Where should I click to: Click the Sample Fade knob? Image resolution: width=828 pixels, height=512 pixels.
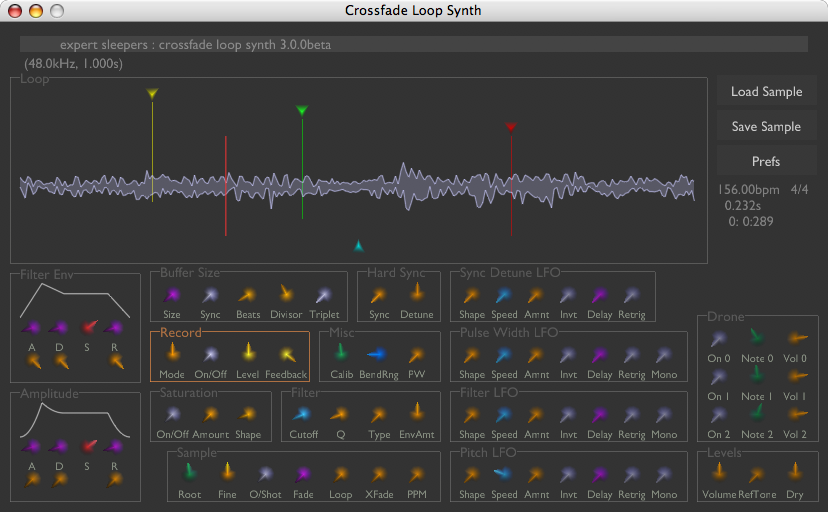tap(303, 475)
